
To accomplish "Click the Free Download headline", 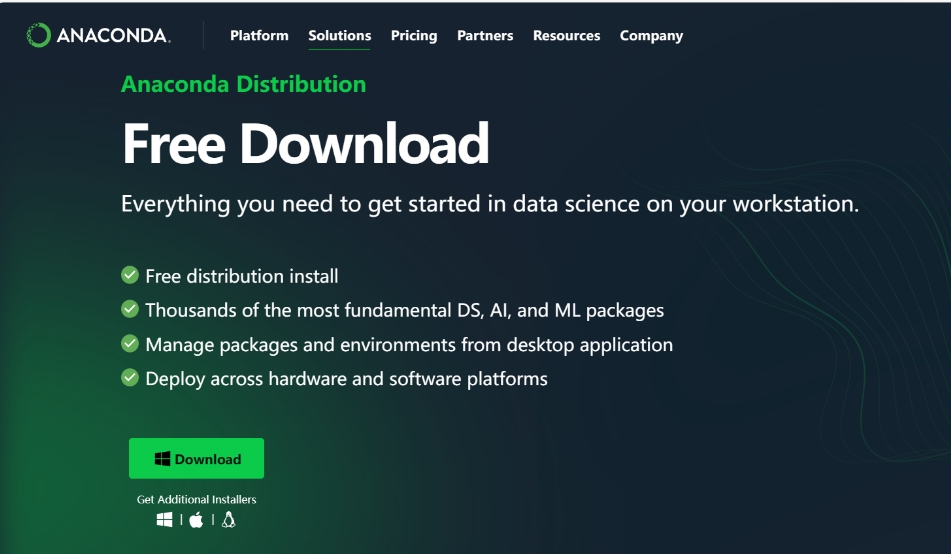I will coord(305,144).
